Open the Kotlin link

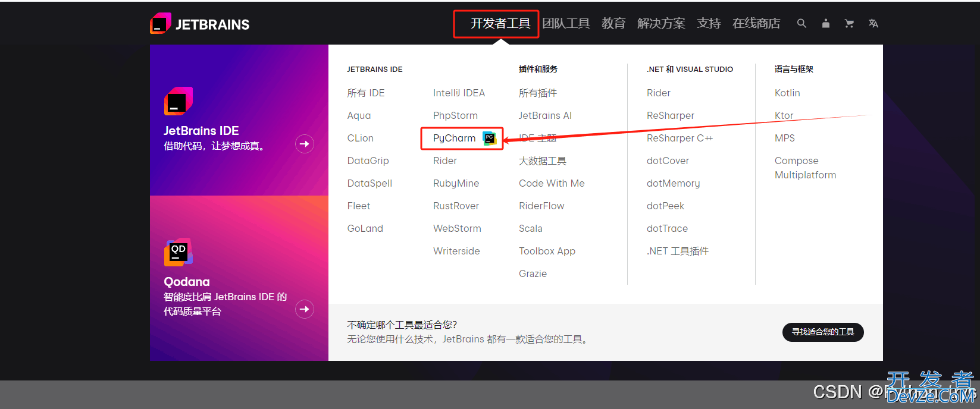(x=787, y=93)
